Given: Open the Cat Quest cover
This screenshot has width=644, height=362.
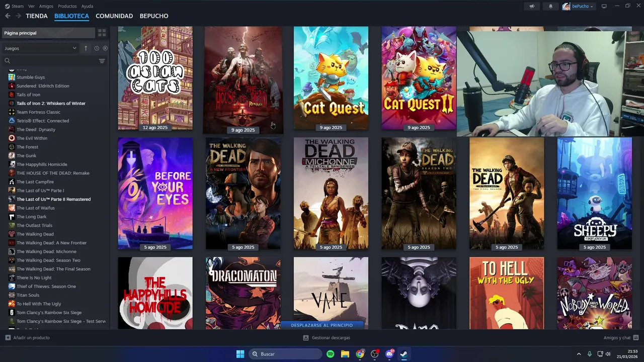Looking at the screenshot, I should click(x=331, y=78).
